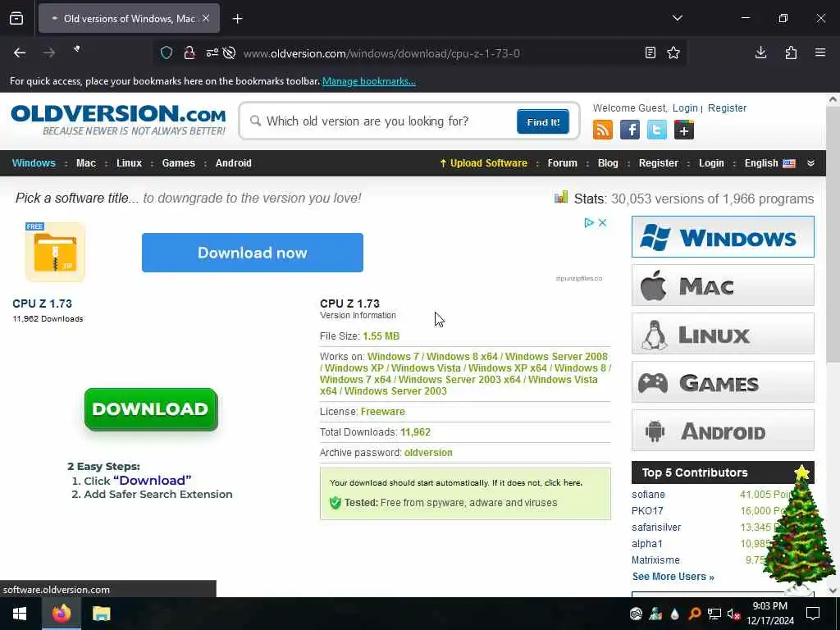Open Firefox View icon in tab bar

coord(16,19)
